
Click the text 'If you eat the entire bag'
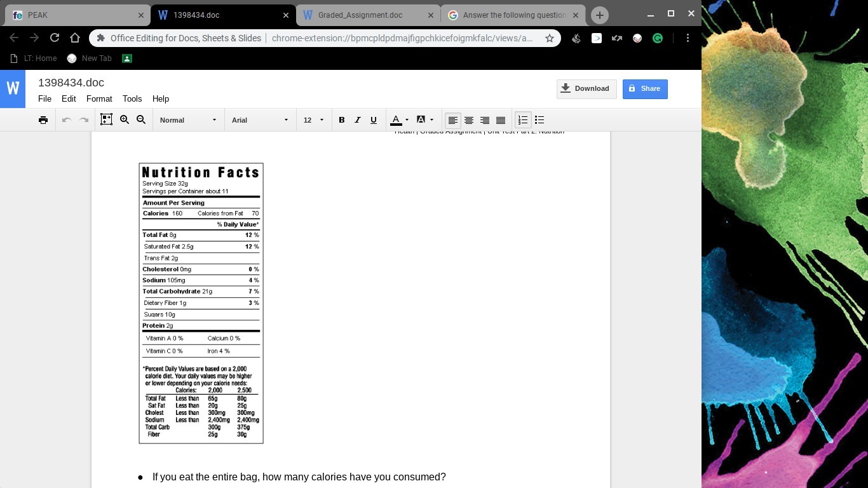tap(206, 477)
